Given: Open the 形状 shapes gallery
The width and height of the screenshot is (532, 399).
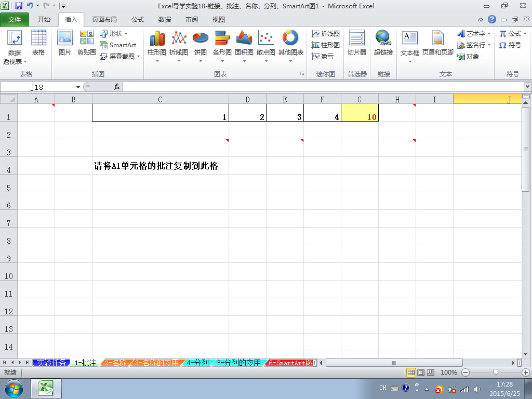Looking at the screenshot, I should tap(114, 34).
